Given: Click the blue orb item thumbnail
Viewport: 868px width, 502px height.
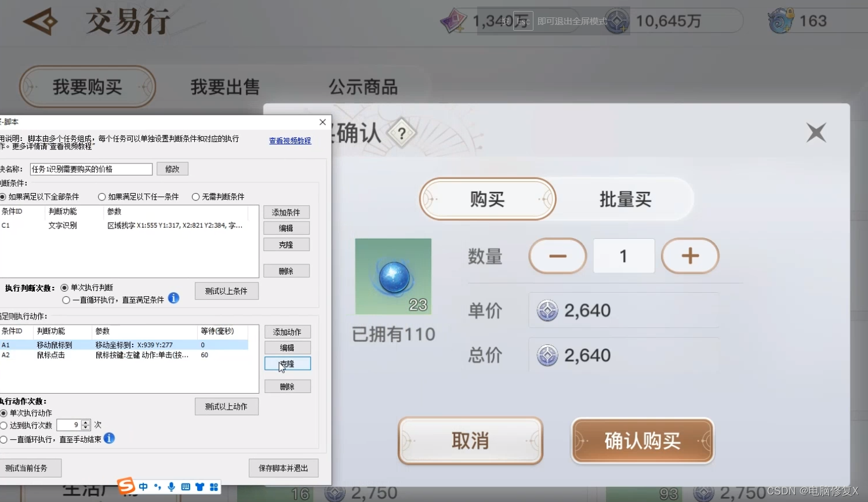Looking at the screenshot, I should coord(393,277).
